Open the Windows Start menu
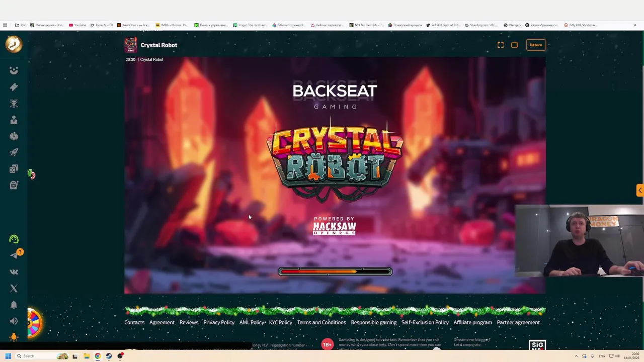Viewport: 644px width, 362px height. 8,356
